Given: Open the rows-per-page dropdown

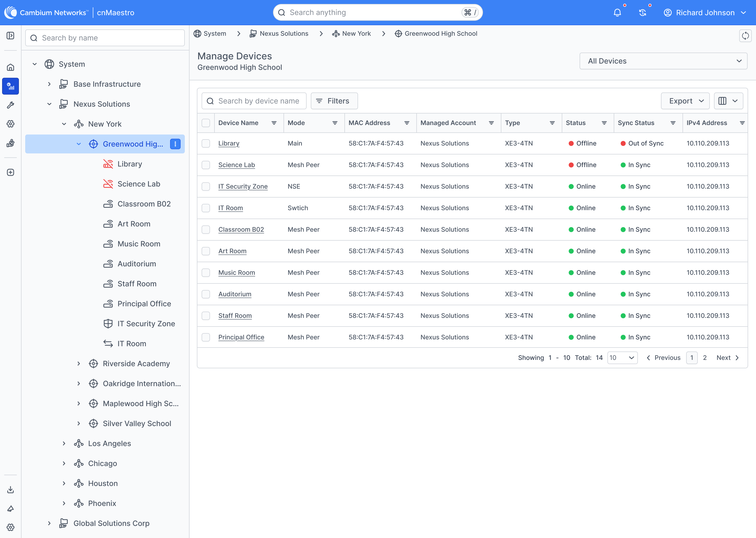Looking at the screenshot, I should click(x=622, y=358).
